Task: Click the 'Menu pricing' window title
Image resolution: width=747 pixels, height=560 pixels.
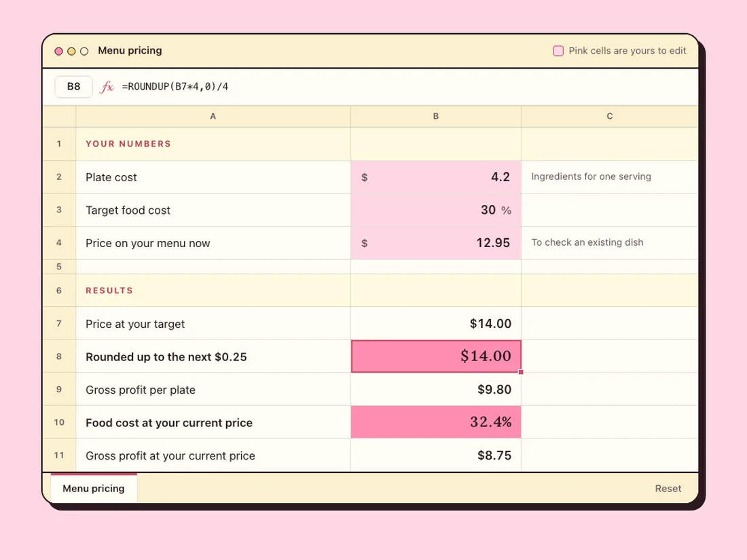Action: pyautogui.click(x=130, y=50)
